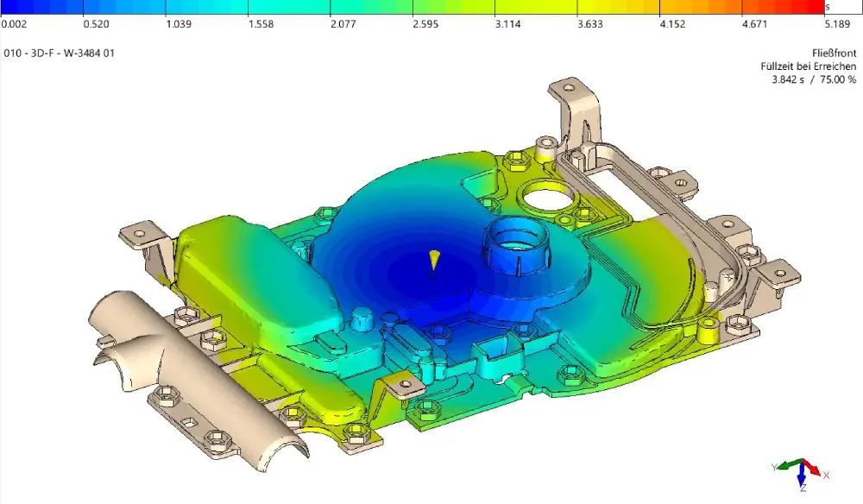Click the Füllzeit bei Erreichen text
Screen dimensions: 863x504
click(809, 66)
